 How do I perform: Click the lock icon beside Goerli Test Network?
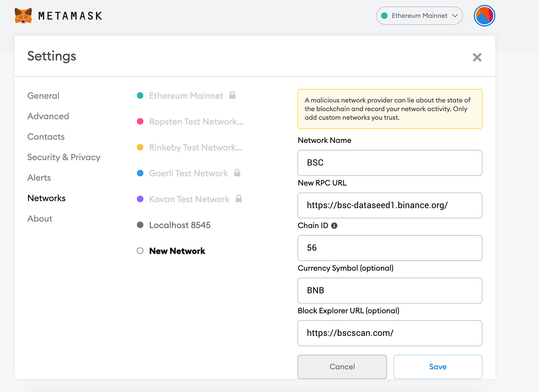pos(237,173)
